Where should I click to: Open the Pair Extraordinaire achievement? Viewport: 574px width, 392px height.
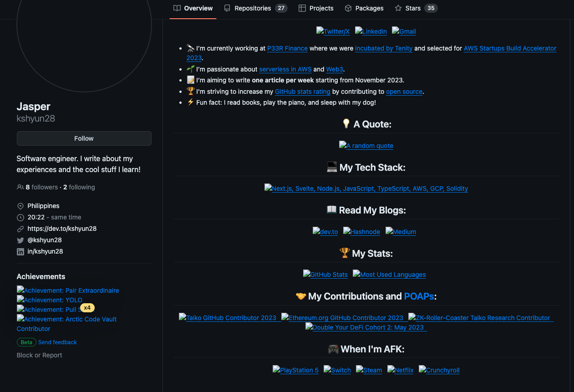67,290
